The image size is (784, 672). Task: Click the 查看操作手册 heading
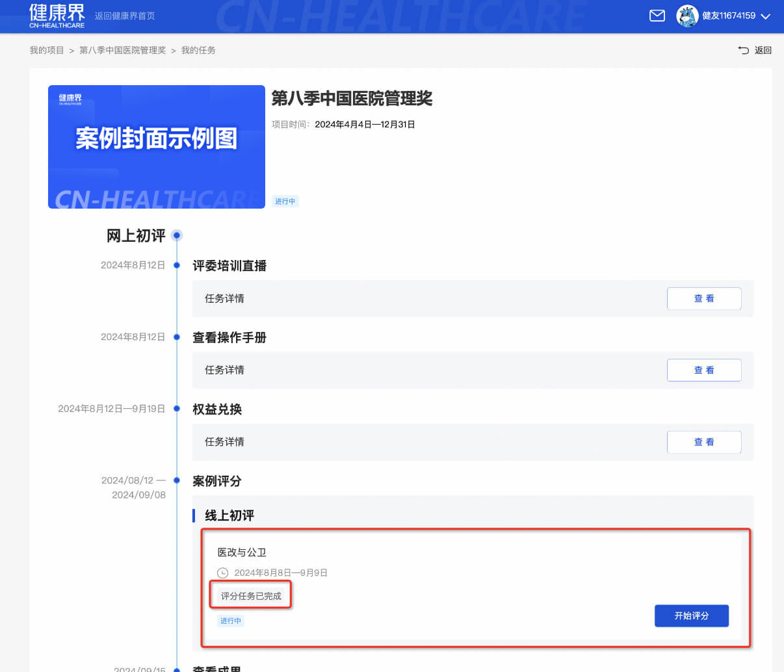229,337
